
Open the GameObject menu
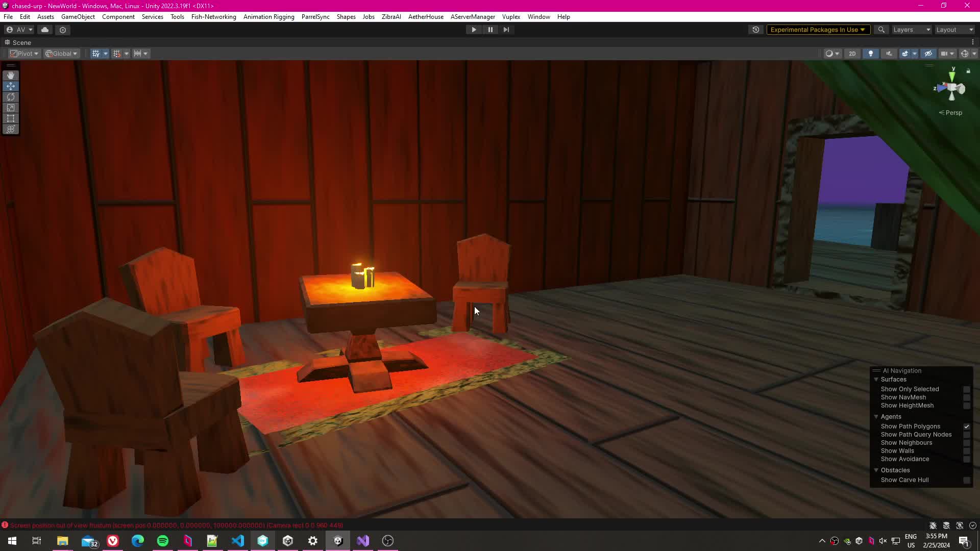pyautogui.click(x=78, y=17)
